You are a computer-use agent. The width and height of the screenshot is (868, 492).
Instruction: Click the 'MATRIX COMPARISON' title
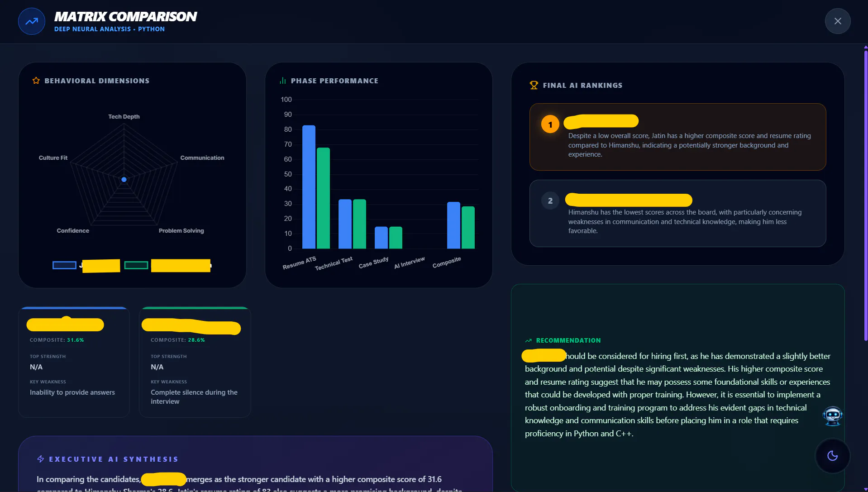click(x=125, y=17)
